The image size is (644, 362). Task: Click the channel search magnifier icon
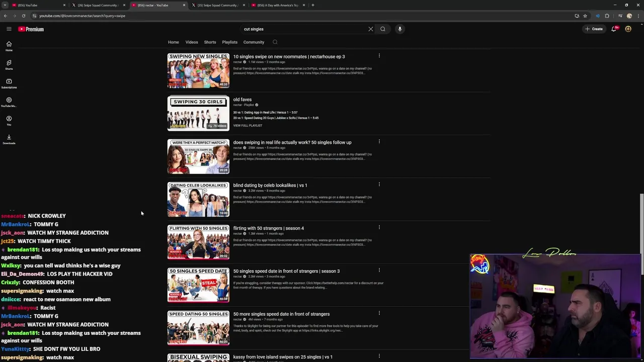click(x=275, y=42)
